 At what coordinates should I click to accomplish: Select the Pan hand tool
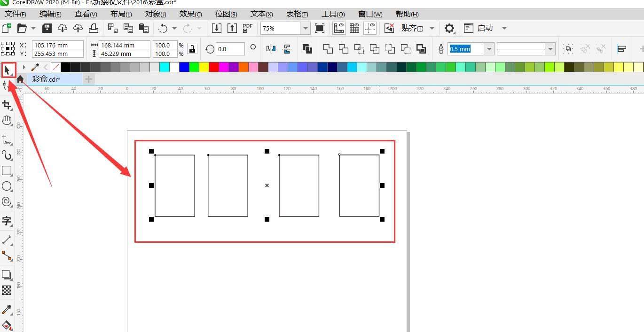[7, 121]
